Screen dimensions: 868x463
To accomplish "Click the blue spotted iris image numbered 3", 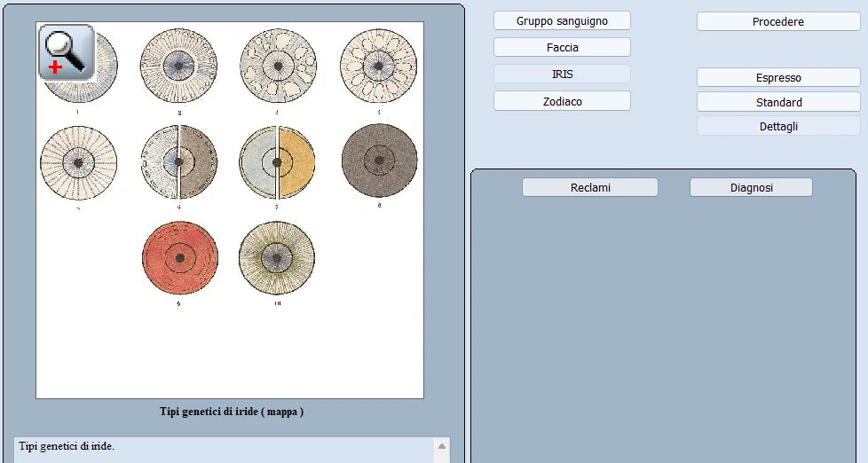I will 278,66.
